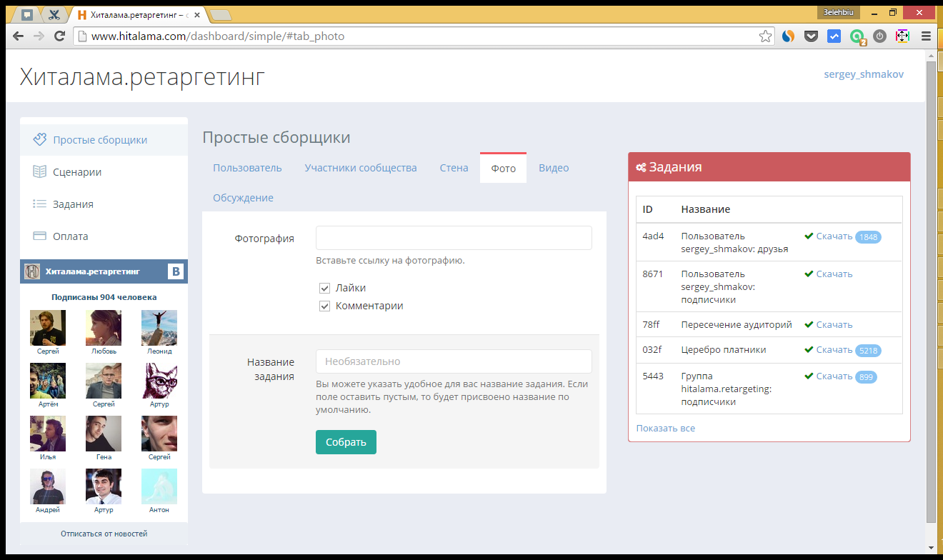Click the Собрать button

(x=346, y=442)
